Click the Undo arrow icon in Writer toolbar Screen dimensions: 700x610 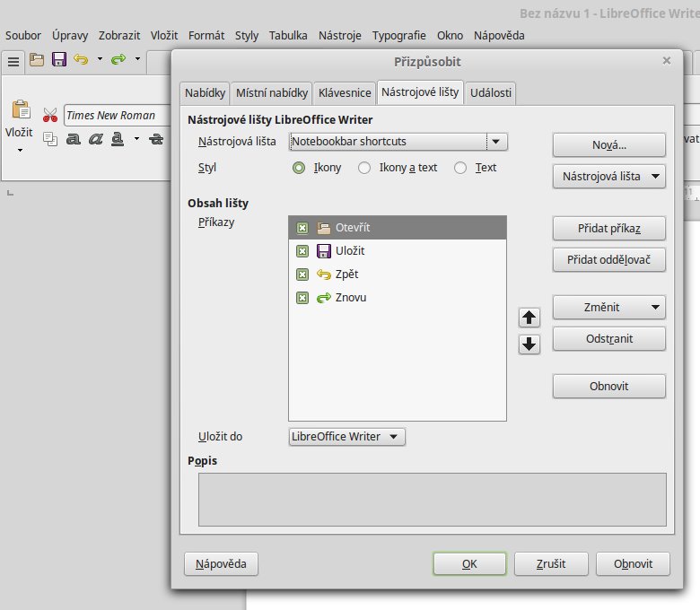pyautogui.click(x=81, y=59)
